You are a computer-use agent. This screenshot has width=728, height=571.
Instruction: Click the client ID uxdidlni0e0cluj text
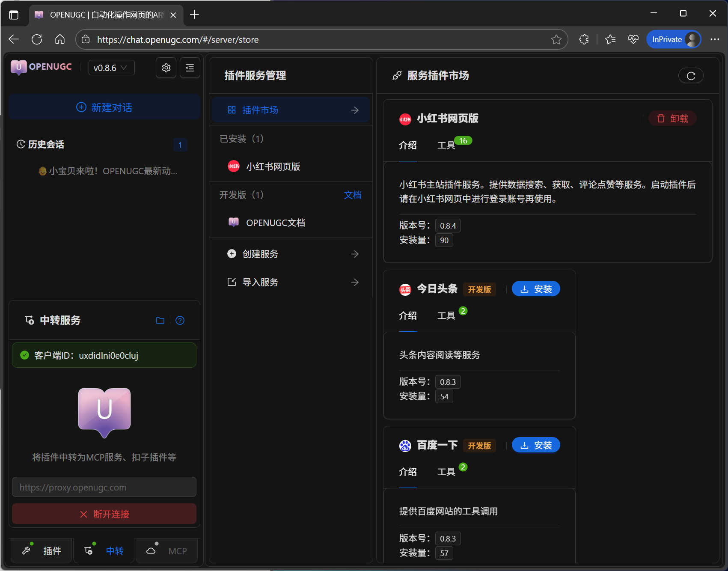tap(109, 355)
